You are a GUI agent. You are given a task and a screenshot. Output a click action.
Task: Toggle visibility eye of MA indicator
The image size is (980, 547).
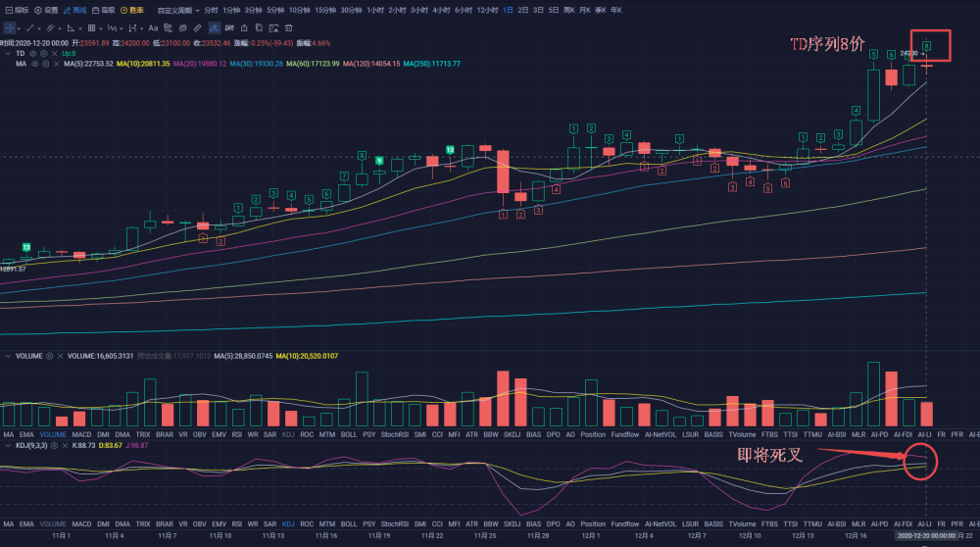click(x=35, y=64)
